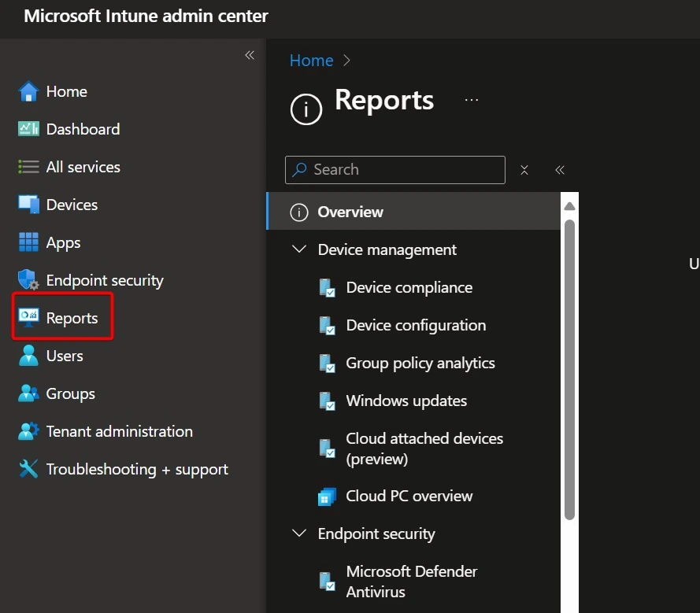Click the Overview info circle icon
This screenshot has width=700, height=613.
click(x=299, y=212)
